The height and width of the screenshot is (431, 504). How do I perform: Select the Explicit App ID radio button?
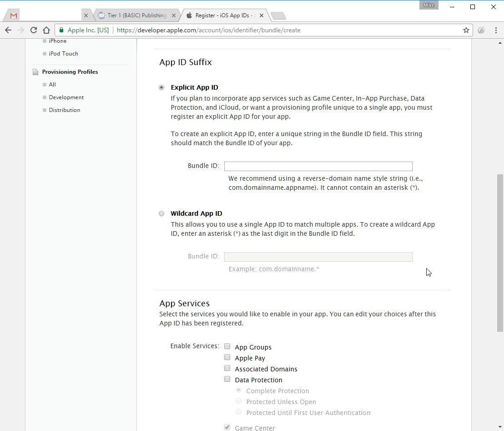click(x=161, y=87)
